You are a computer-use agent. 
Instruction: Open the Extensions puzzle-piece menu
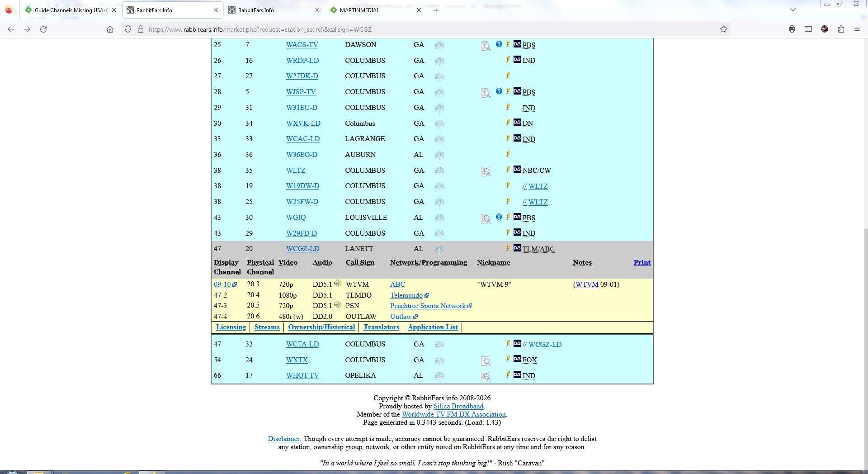tap(841, 29)
